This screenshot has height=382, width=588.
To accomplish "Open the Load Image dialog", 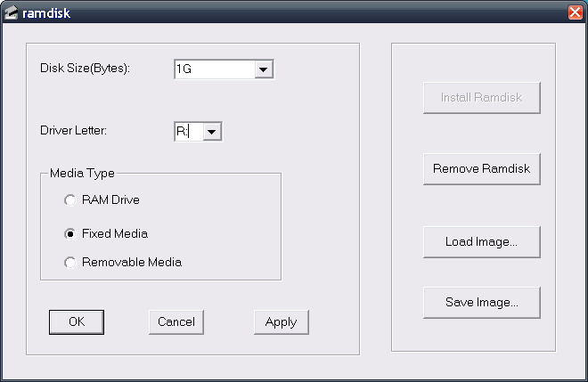I will [481, 241].
